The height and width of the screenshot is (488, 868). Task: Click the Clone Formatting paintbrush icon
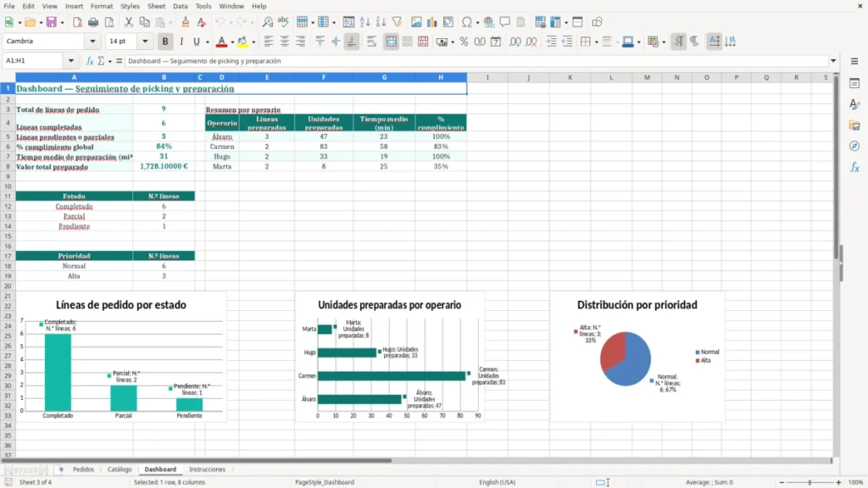pyautogui.click(x=186, y=22)
